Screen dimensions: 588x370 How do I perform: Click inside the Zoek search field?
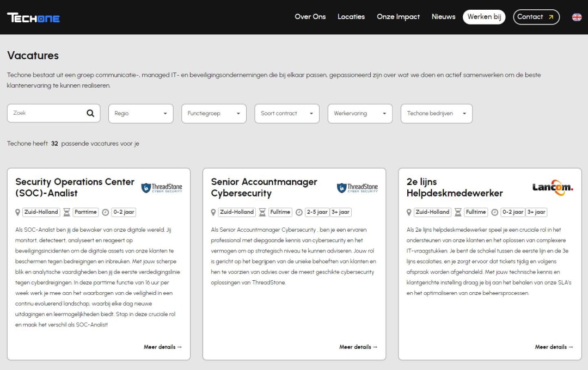click(44, 113)
